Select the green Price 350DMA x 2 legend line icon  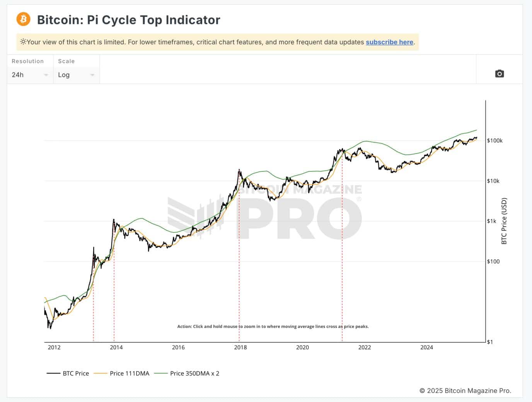pos(160,373)
